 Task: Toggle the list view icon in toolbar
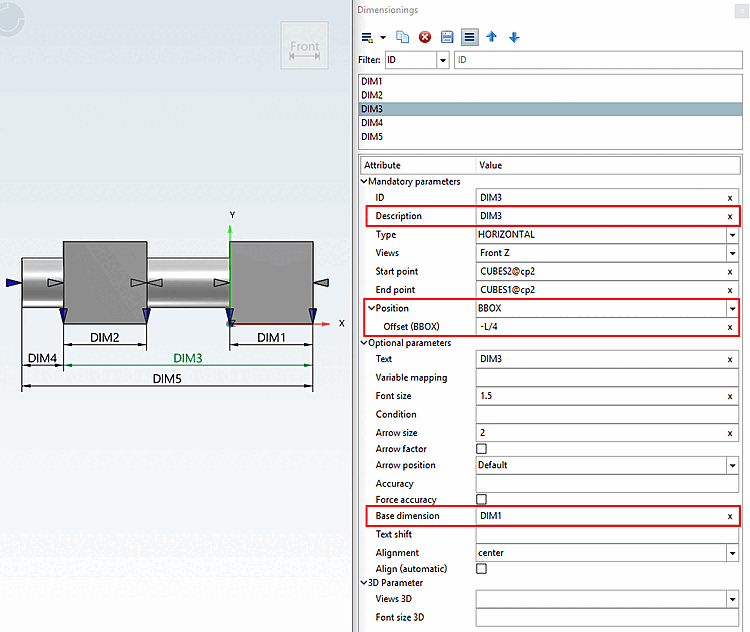[x=469, y=37]
